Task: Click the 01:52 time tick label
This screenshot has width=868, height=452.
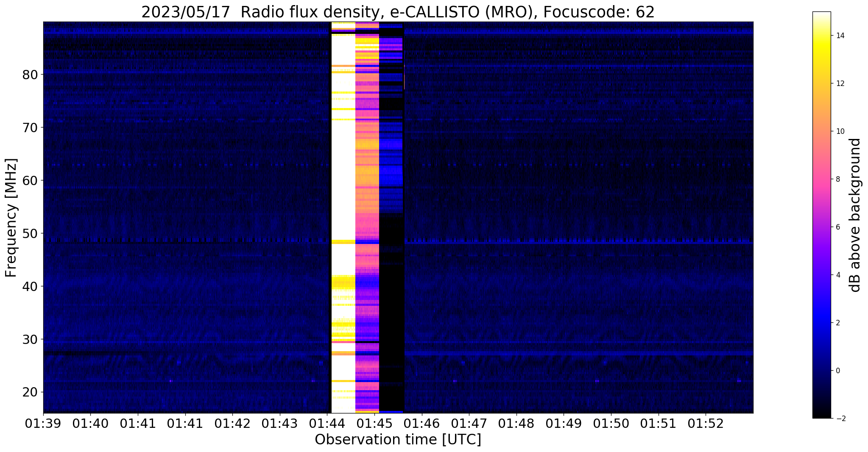Action: pyautogui.click(x=706, y=423)
